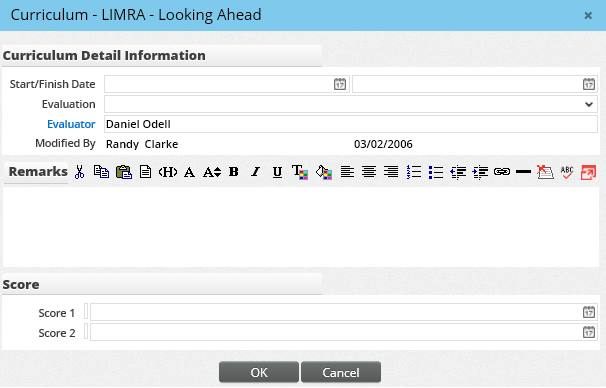Click the modified date 03/02/2006
This screenshot has height=388, width=606.
click(383, 144)
